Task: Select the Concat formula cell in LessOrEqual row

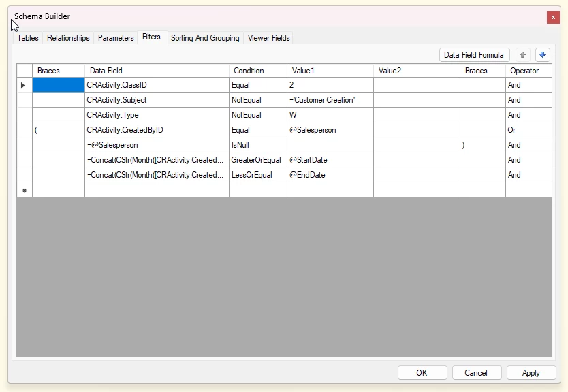Action: (x=157, y=175)
